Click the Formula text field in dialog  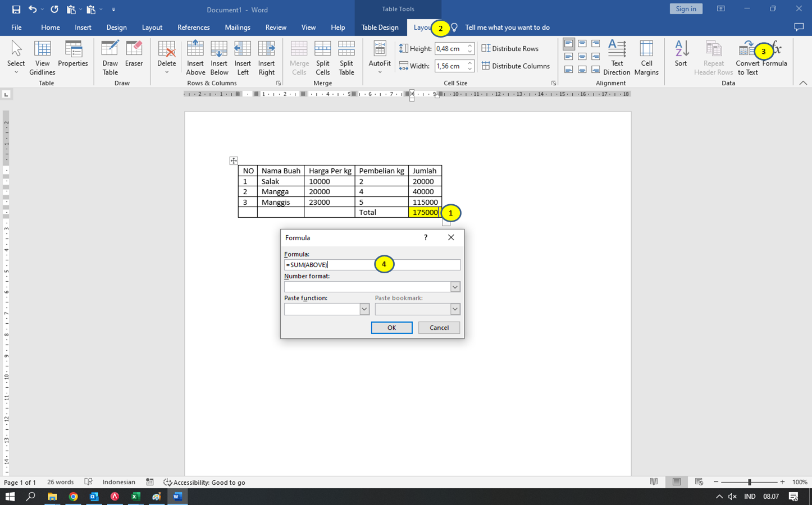(372, 265)
